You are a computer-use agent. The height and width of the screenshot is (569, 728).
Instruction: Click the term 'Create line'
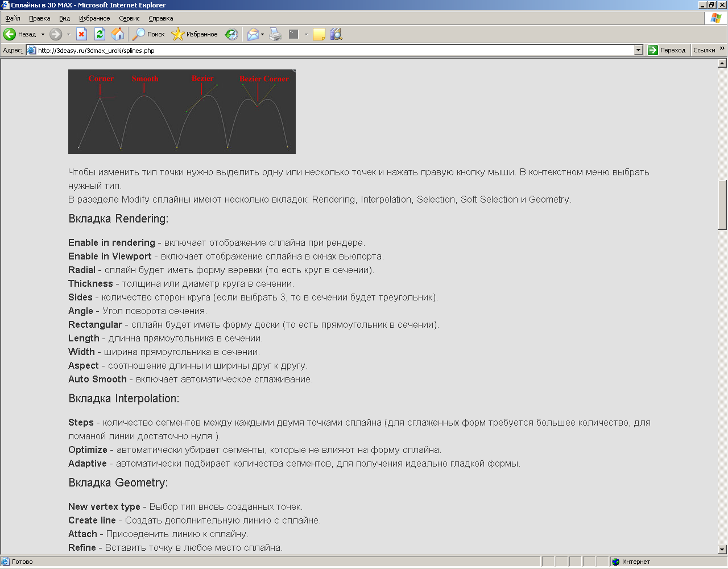[x=92, y=521]
